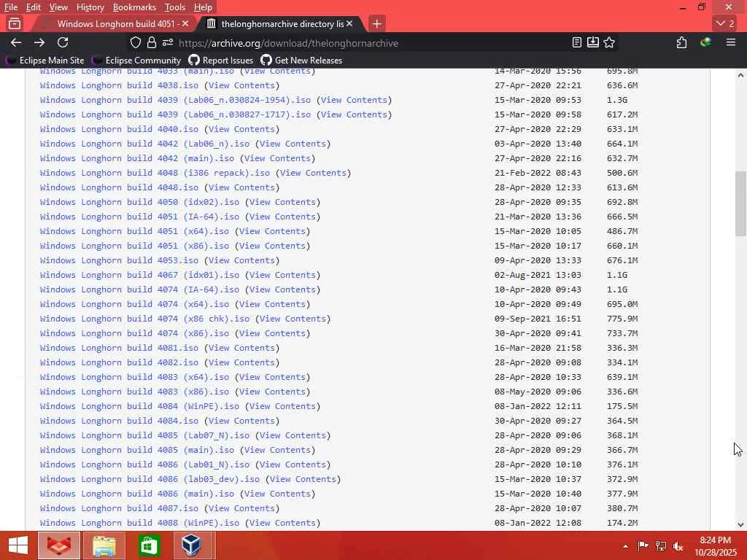Open the Action Center flag icon
The width and height of the screenshot is (747, 560).
[x=643, y=546]
